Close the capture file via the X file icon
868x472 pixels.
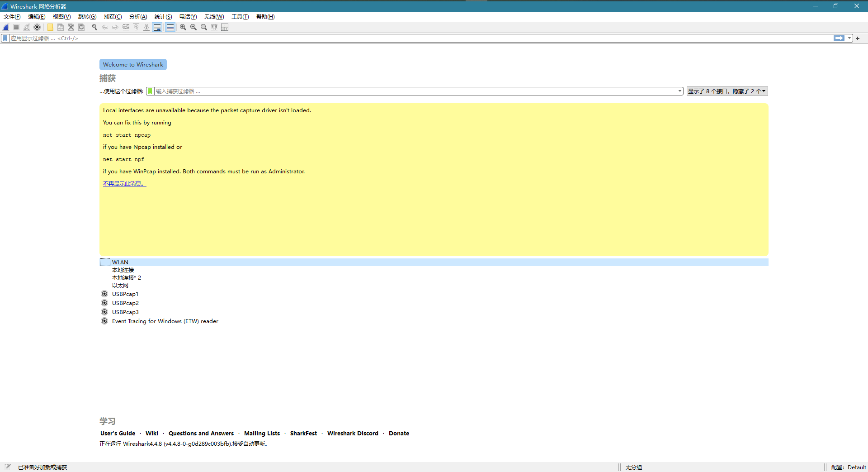point(71,27)
